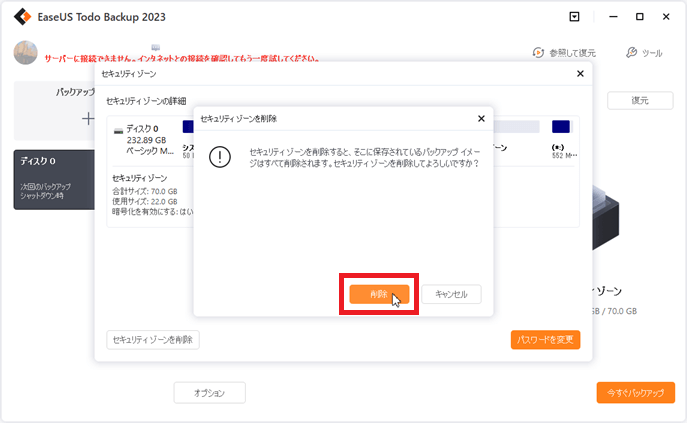This screenshot has width=687, height=423.
Task: Open the title bar dropdown menu icon
Action: click(574, 17)
